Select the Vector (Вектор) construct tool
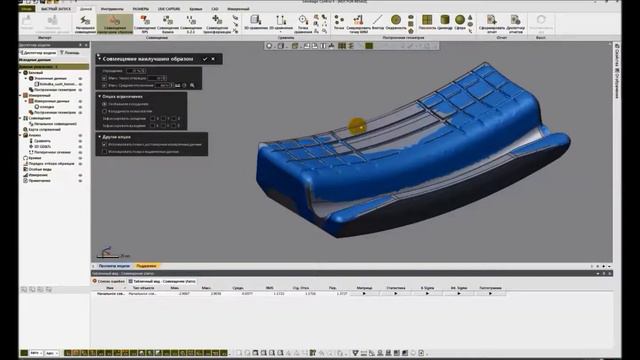Image resolution: width=640 pixels, height=360 pixels. 378,22
